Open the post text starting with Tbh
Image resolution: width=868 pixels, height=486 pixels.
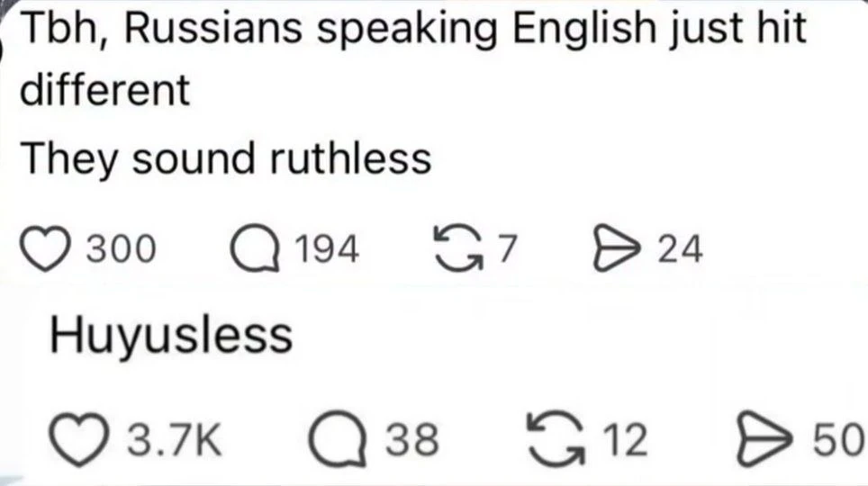(413, 58)
